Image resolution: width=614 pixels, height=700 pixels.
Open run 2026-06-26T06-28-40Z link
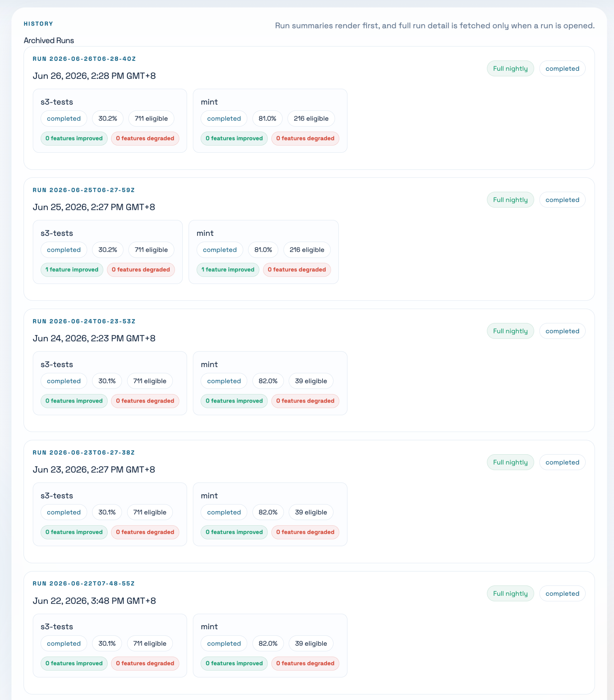pyautogui.click(x=84, y=59)
